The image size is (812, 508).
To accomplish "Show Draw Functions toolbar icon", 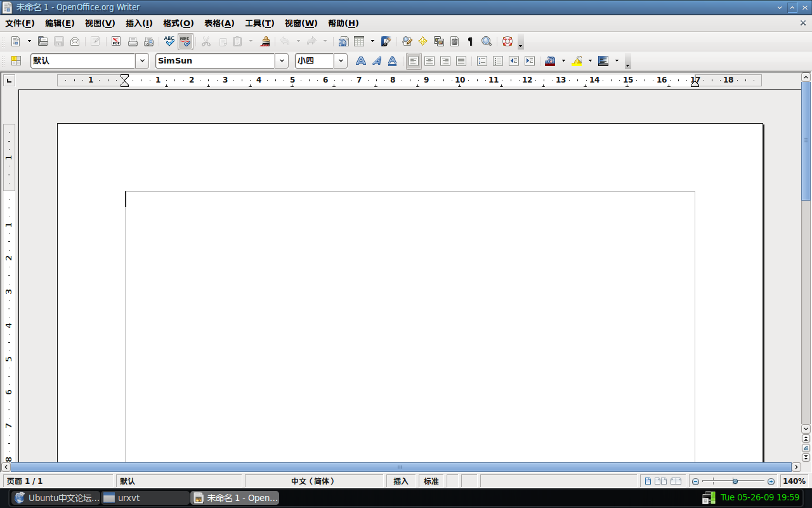I will (x=386, y=41).
